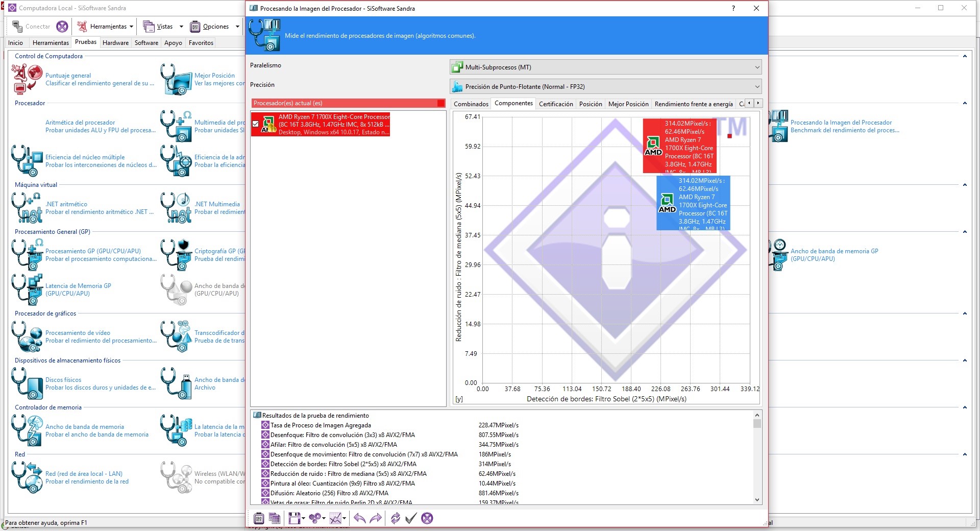980x531 pixels.
Task: Open the chart icon dropdown arrow
Action: point(345,519)
